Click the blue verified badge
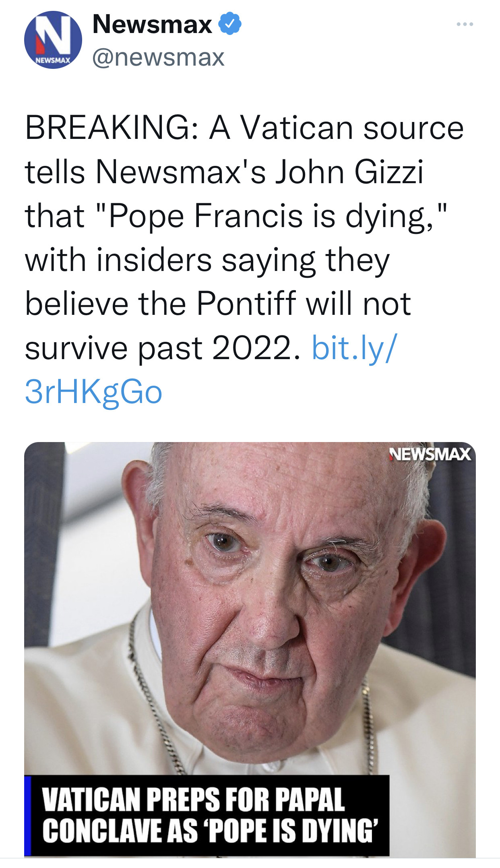Viewport: 500px width, 868px height. (x=230, y=24)
